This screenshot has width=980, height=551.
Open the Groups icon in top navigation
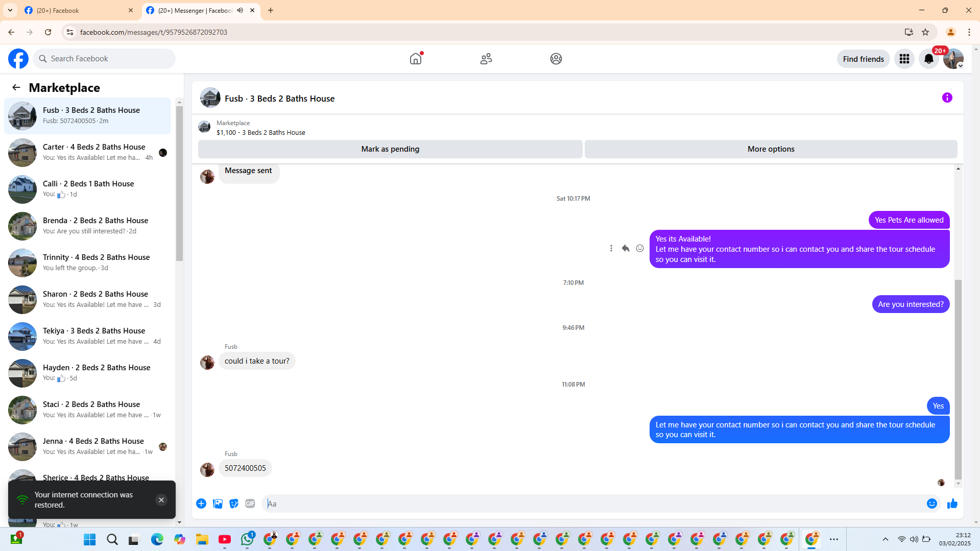click(x=556, y=59)
